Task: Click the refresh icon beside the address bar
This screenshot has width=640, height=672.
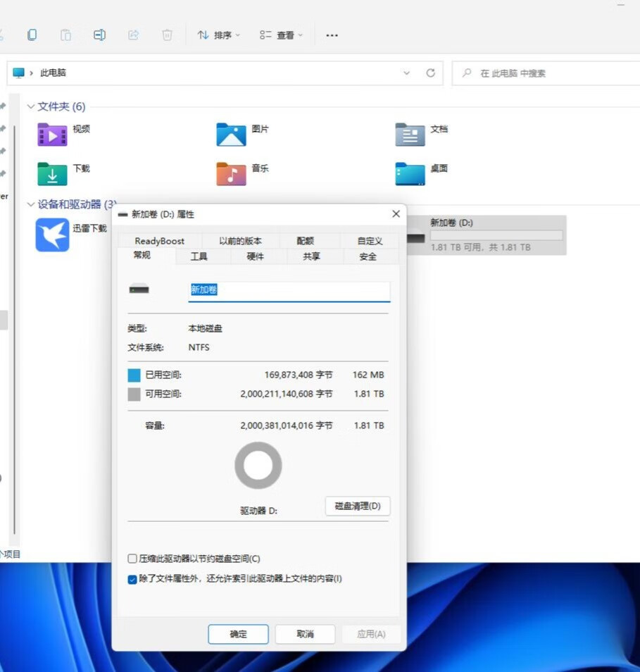Action: (x=430, y=73)
